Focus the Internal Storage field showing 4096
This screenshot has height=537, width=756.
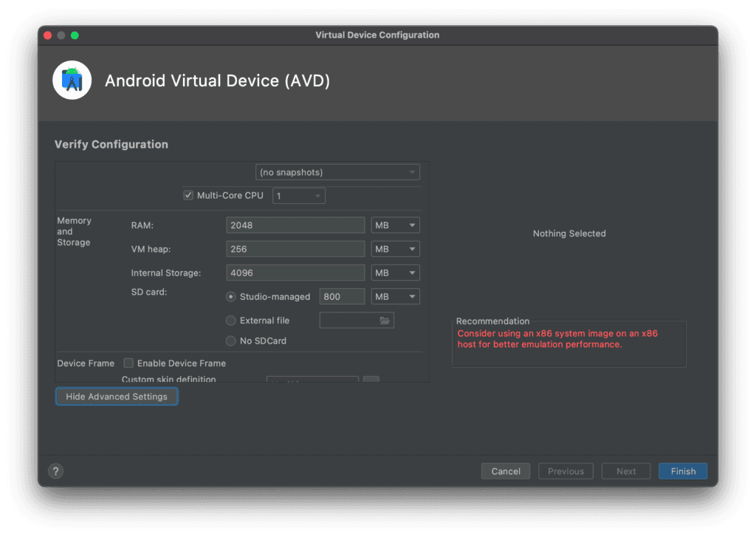[295, 273]
